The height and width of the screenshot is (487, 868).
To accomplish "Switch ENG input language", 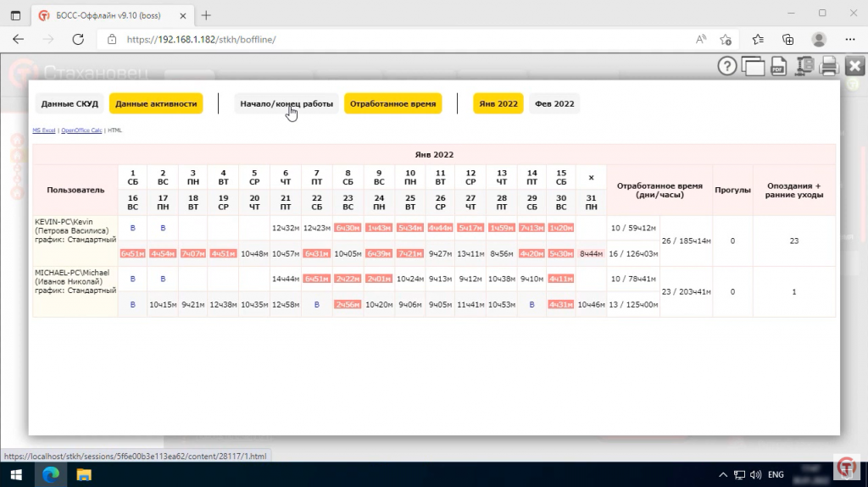I will pyautogui.click(x=776, y=475).
